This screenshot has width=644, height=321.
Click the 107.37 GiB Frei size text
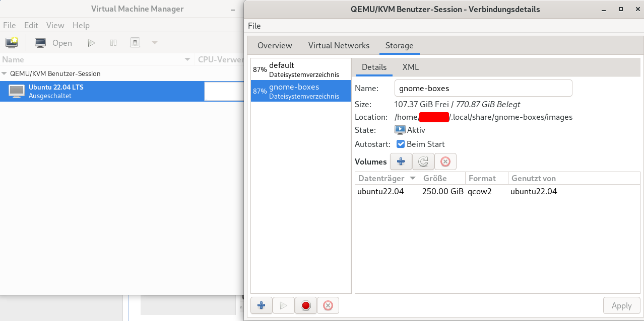tap(423, 104)
